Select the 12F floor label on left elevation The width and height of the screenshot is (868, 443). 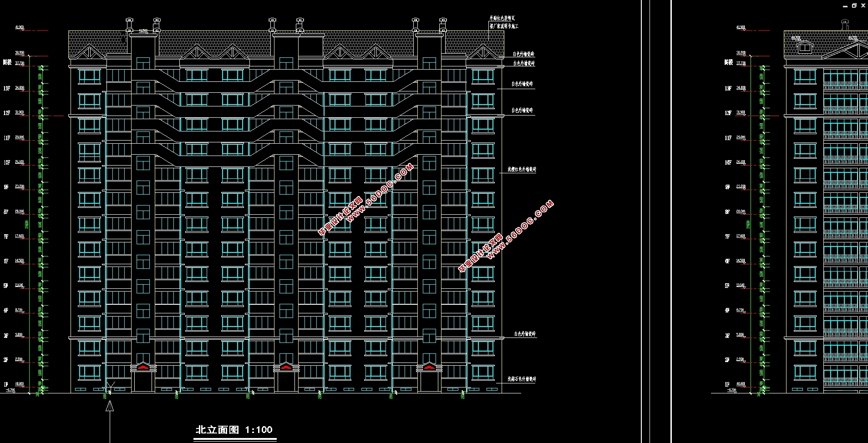click(6, 113)
